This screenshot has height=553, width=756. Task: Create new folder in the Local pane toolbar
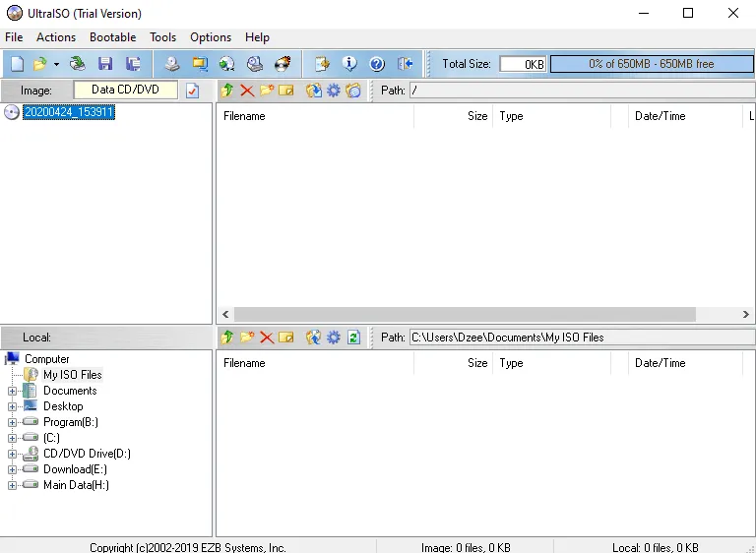[x=247, y=337]
